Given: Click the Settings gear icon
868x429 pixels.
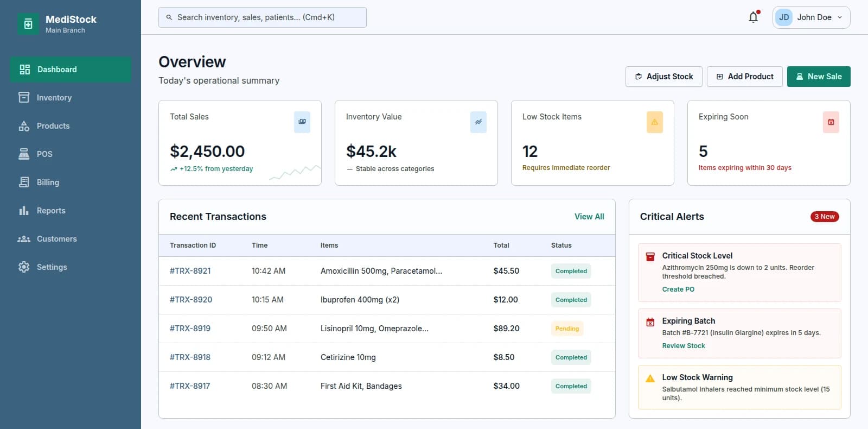Looking at the screenshot, I should 24,267.
